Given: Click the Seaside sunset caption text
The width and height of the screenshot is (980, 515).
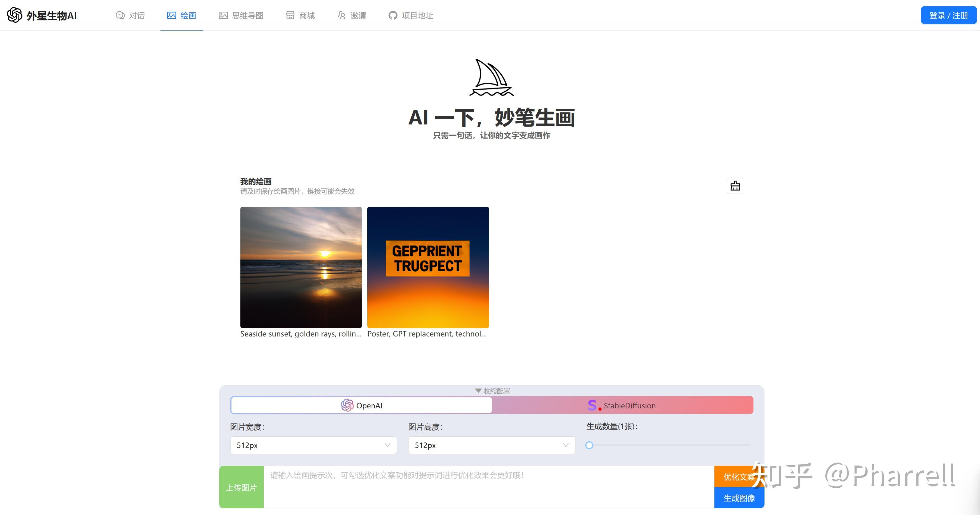Looking at the screenshot, I should pyautogui.click(x=301, y=334).
